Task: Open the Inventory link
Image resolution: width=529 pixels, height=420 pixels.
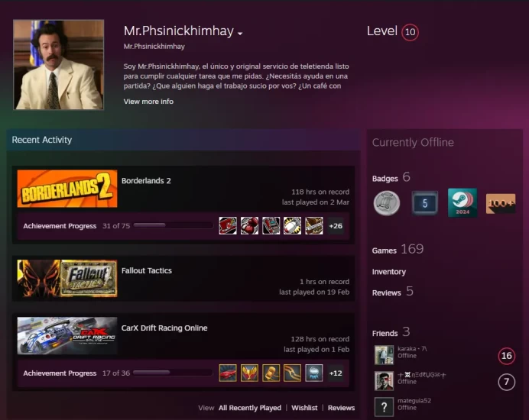Action: click(389, 272)
